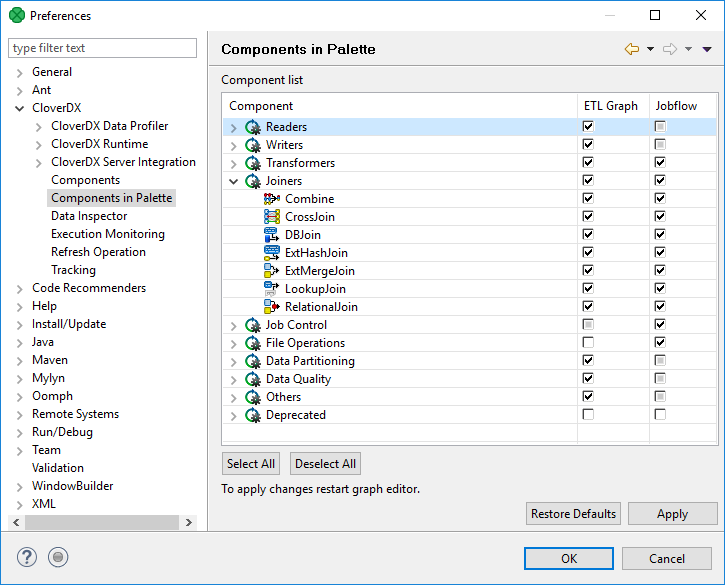Click the ExtHashJoin component icon
Image resolution: width=725 pixels, height=585 pixels.
pos(271,253)
